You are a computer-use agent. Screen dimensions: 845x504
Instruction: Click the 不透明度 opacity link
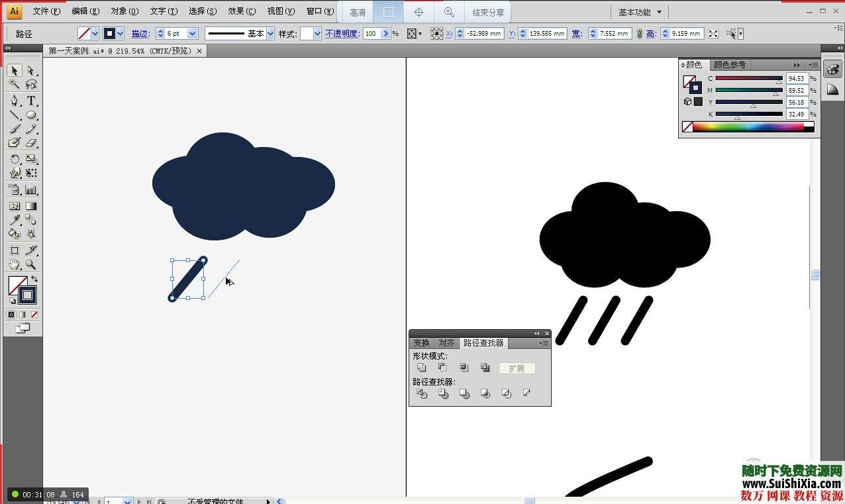[342, 34]
